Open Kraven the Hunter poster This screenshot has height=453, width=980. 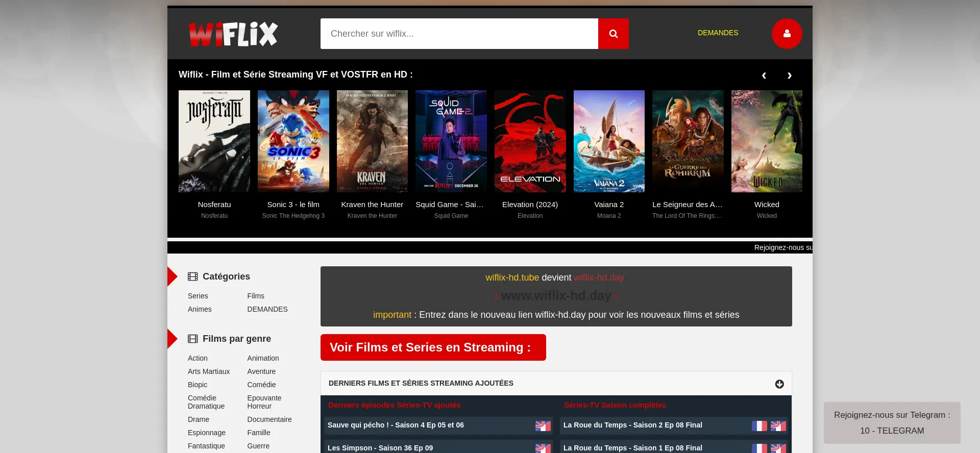tap(372, 141)
